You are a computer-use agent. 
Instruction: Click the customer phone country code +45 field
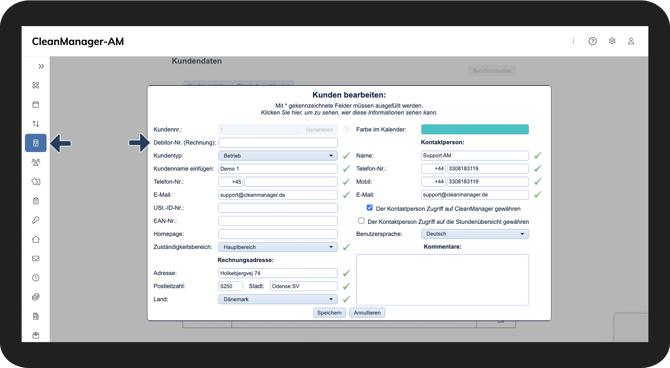(x=230, y=182)
